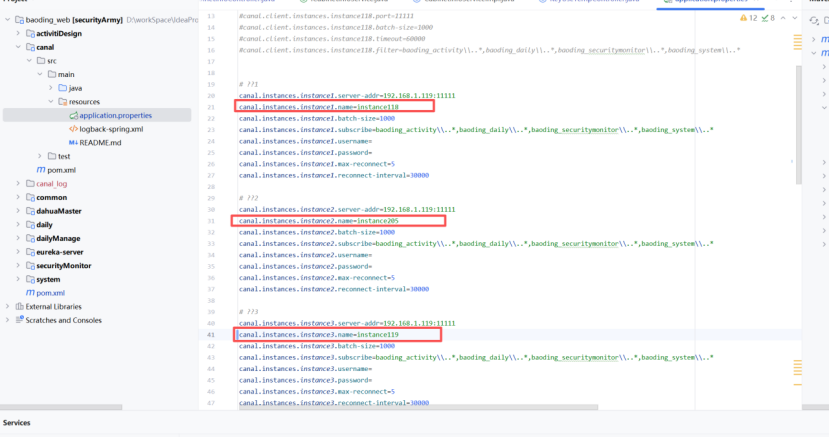Collapse the main folder chevron

(x=40, y=75)
